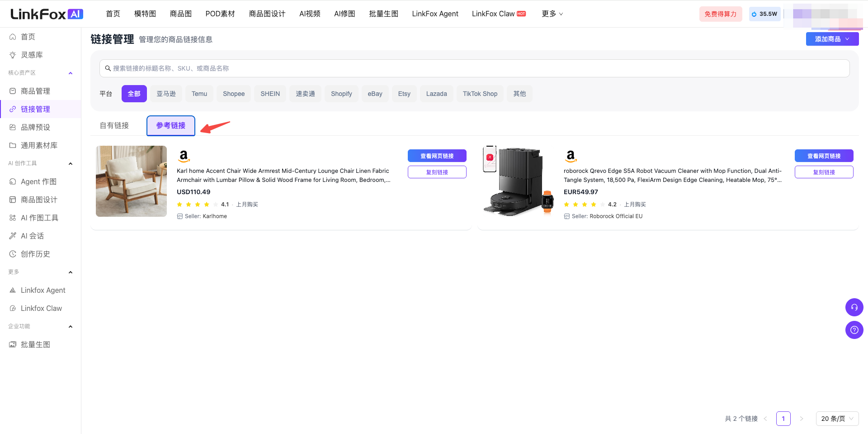Switch to the 参考链接 tab

pos(171,125)
